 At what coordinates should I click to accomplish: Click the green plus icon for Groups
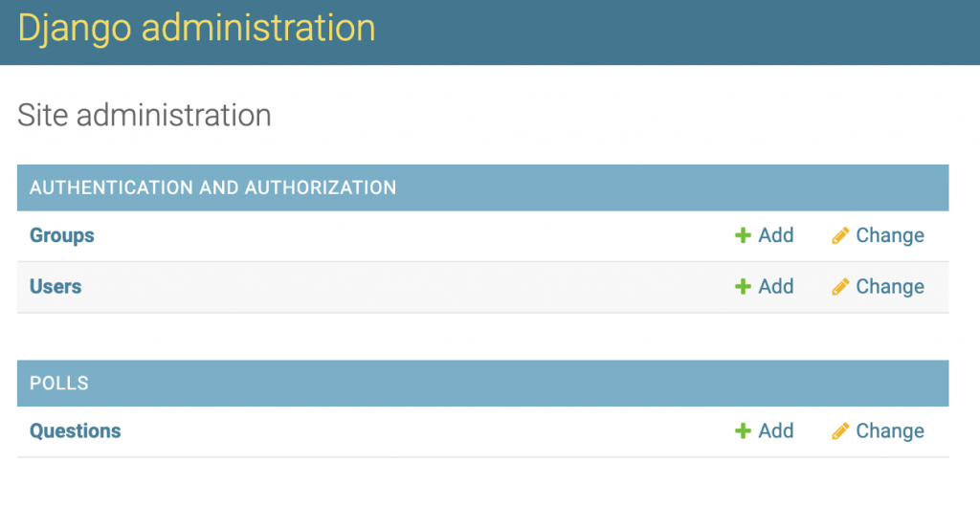tap(743, 235)
